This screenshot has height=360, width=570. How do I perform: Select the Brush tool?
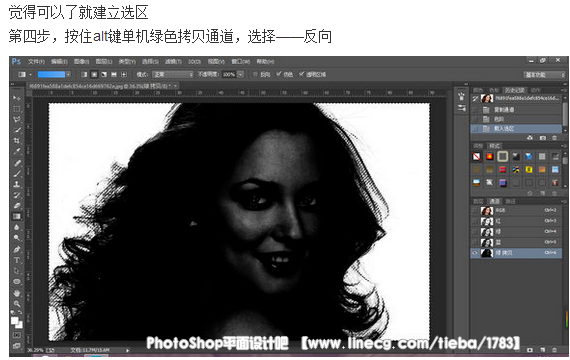(x=17, y=173)
